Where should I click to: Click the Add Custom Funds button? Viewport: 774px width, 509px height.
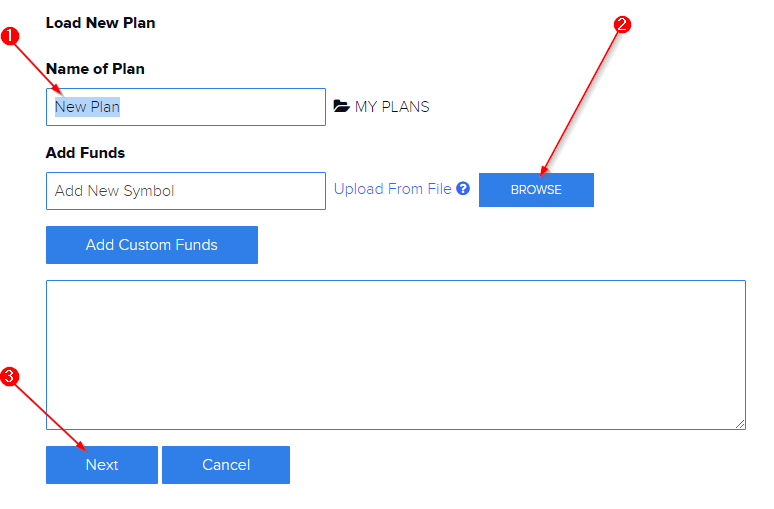152,245
